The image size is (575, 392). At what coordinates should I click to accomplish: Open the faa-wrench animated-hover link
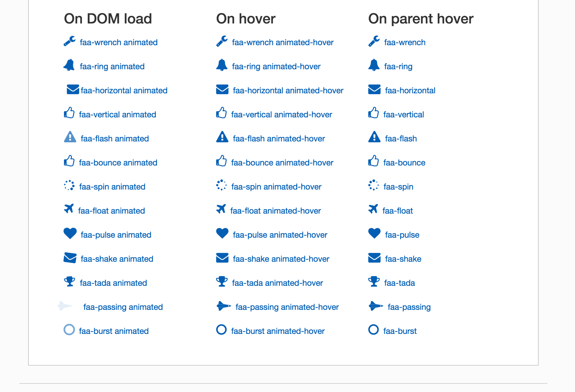point(283,42)
